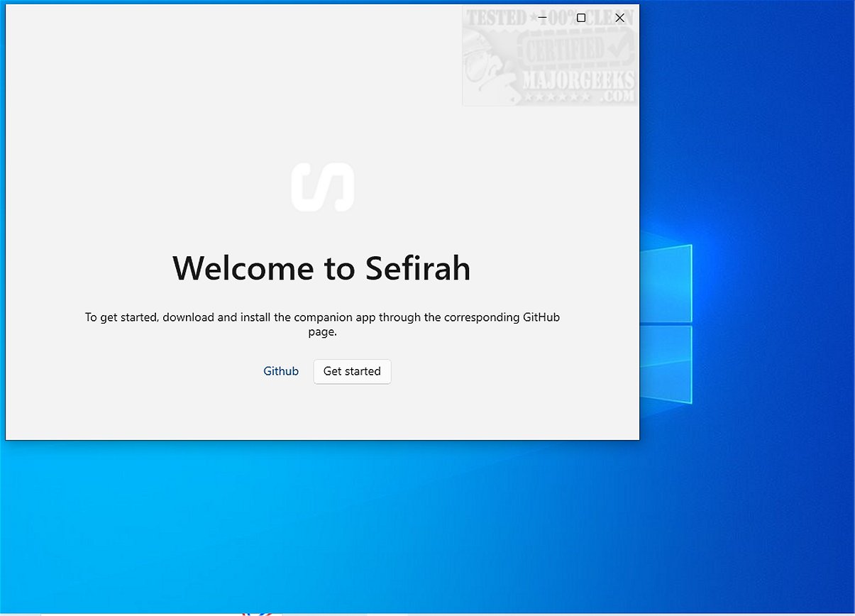This screenshot has width=855, height=616.
Task: Maximize the Sefirah window
Action: point(581,18)
